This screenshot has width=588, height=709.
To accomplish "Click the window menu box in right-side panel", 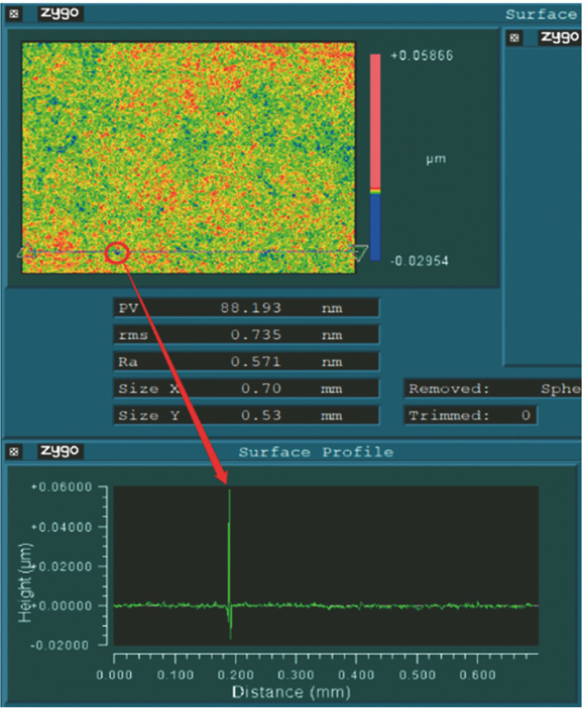I will (x=514, y=38).
